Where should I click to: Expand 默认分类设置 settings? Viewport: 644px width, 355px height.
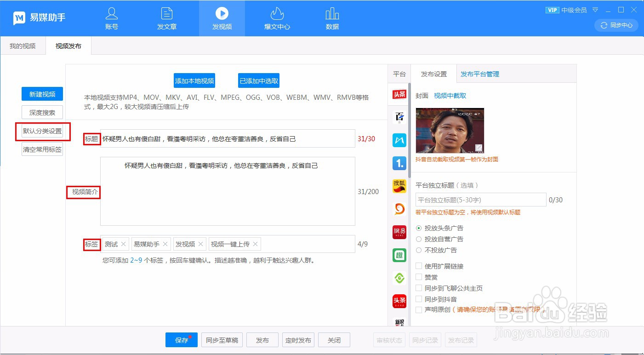pyautogui.click(x=42, y=131)
